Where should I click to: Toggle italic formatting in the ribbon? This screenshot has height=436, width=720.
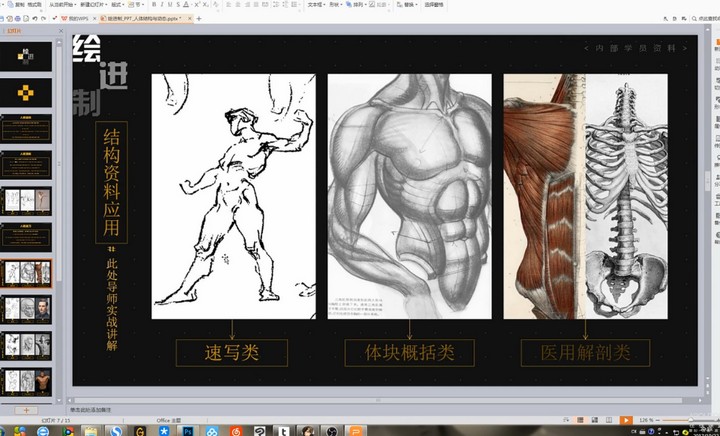click(162, 4)
